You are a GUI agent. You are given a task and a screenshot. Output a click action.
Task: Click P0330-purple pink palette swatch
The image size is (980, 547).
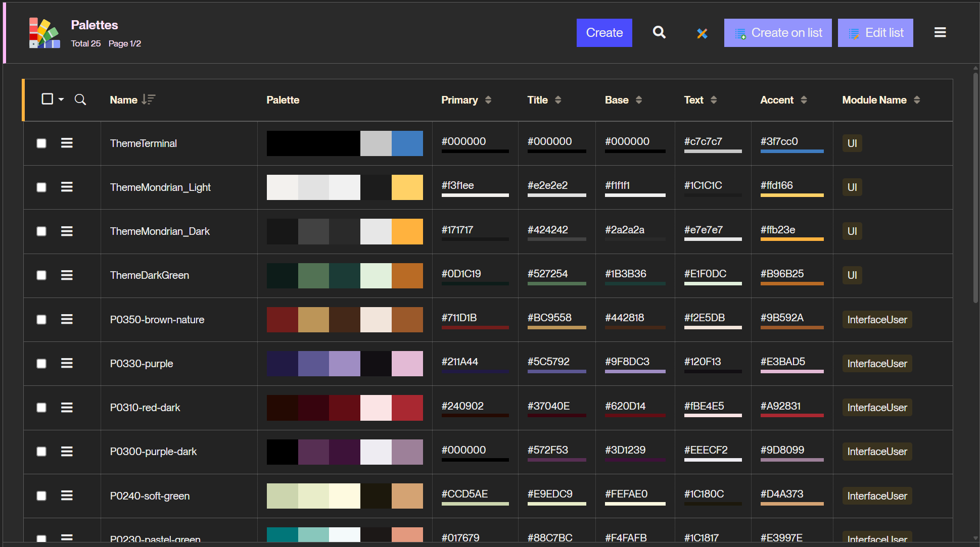pos(407,364)
